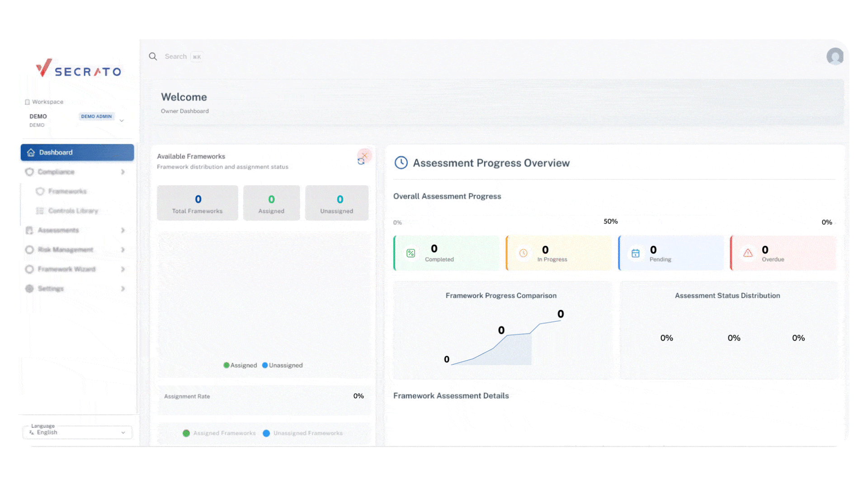Click the Search input field

[x=176, y=56]
